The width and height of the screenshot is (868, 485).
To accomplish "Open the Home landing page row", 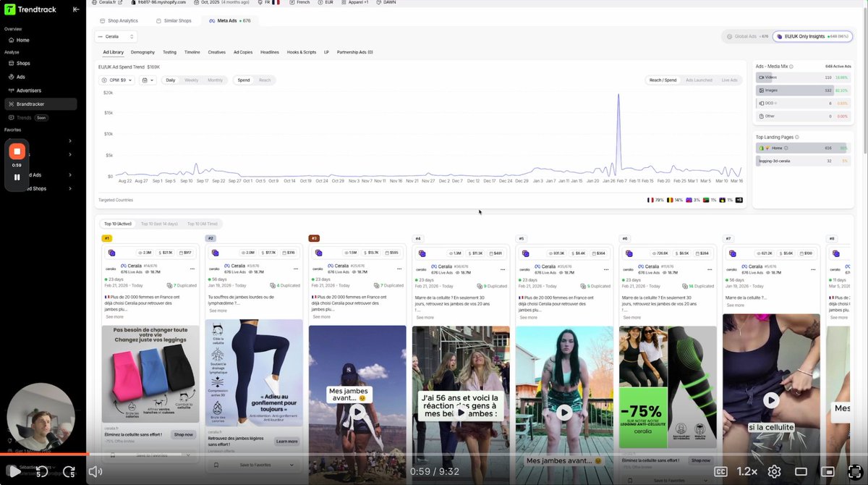I will pyautogui.click(x=802, y=148).
